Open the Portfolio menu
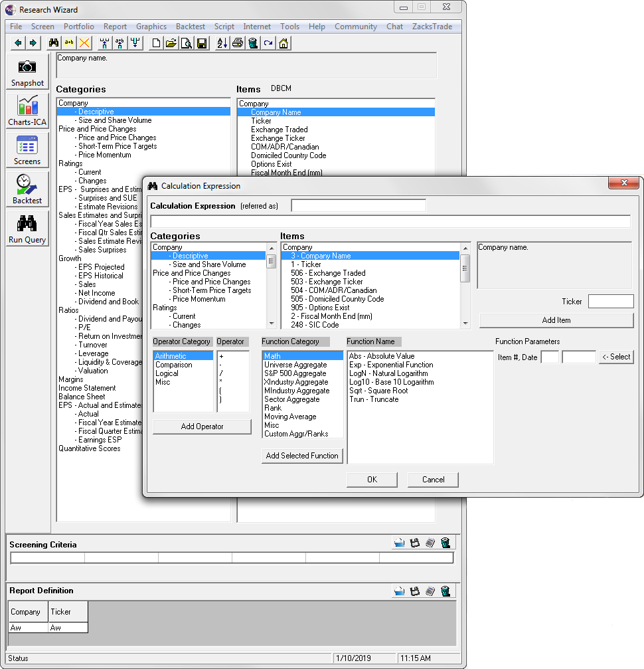The height and width of the screenshot is (669, 644). point(79,27)
